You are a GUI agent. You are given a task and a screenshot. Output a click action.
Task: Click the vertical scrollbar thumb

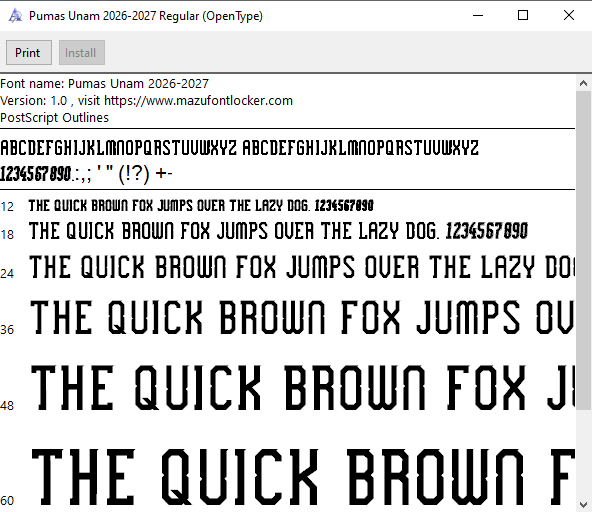click(x=583, y=250)
